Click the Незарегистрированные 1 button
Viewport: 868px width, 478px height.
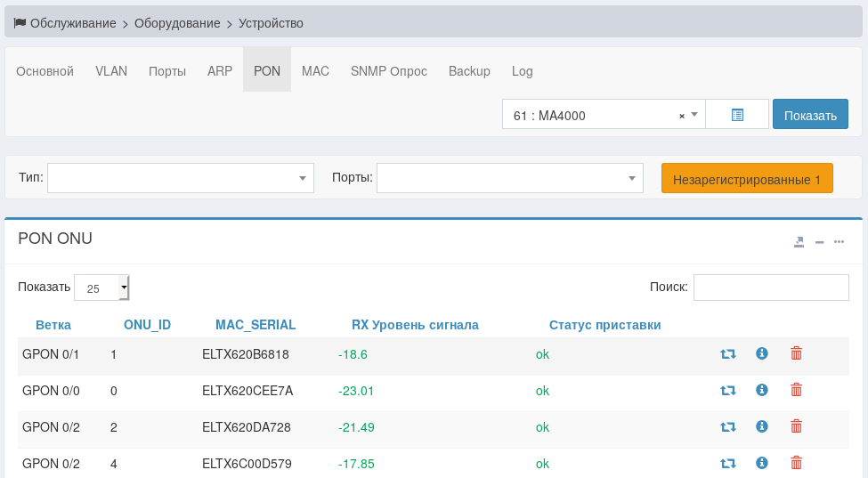(746, 179)
